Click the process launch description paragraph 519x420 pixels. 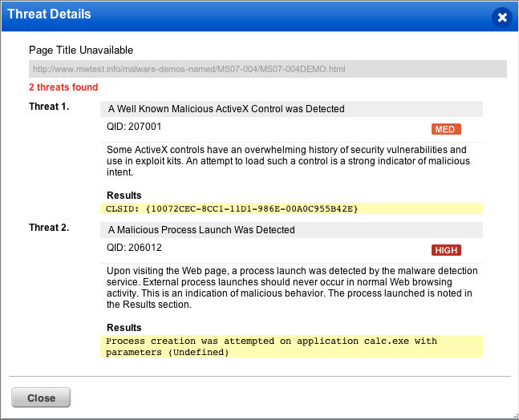click(292, 288)
